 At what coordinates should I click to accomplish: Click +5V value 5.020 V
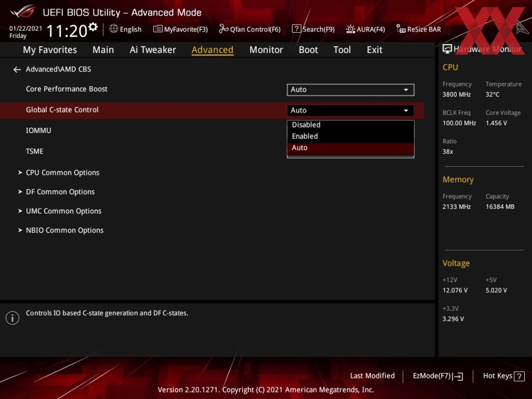[496, 290]
